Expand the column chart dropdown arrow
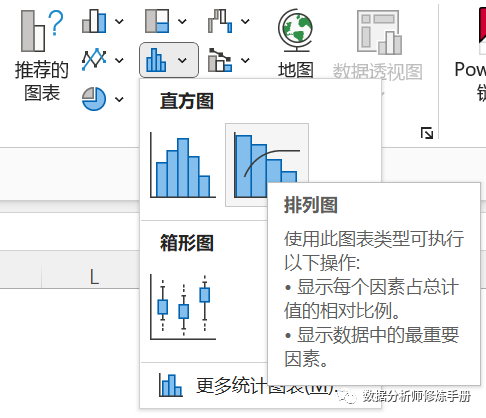Viewport: 486px width, 418px height. 119,22
